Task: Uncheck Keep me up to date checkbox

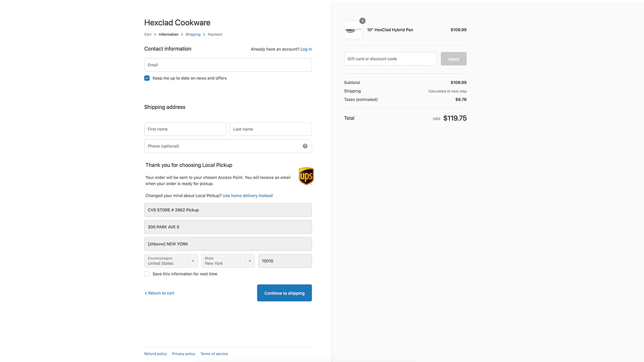Action: 147,78
